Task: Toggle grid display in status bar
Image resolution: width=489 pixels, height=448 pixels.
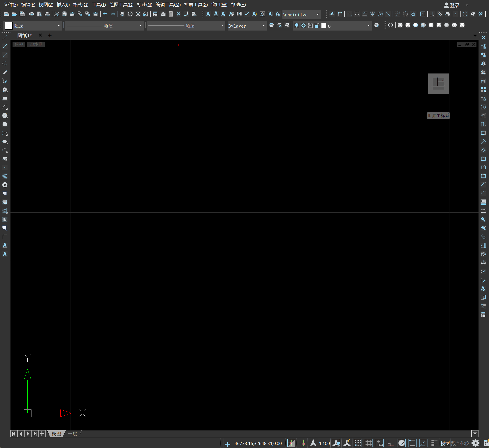Action: pos(368,443)
